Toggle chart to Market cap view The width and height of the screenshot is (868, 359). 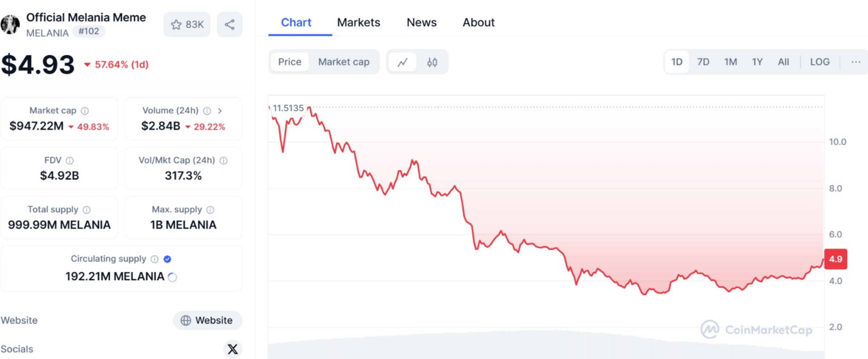[x=344, y=62]
